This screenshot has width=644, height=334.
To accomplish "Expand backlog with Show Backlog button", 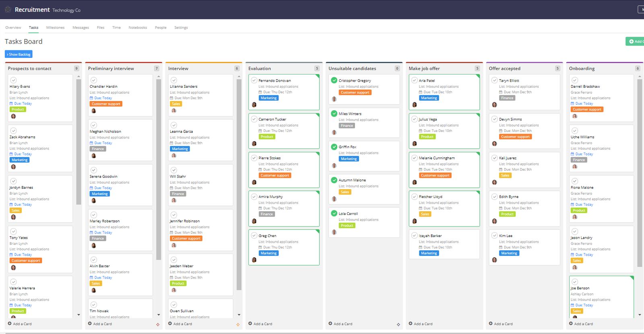I will point(19,54).
